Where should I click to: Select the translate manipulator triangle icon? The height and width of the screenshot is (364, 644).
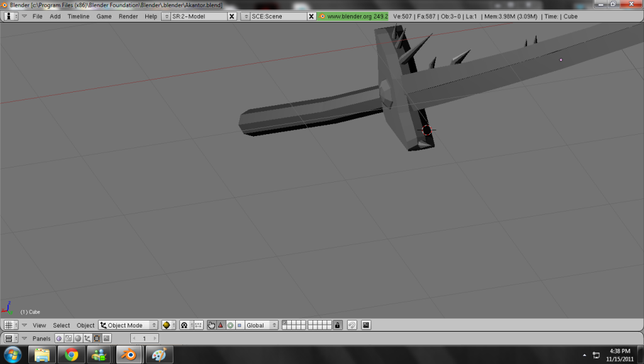pyautogui.click(x=221, y=326)
